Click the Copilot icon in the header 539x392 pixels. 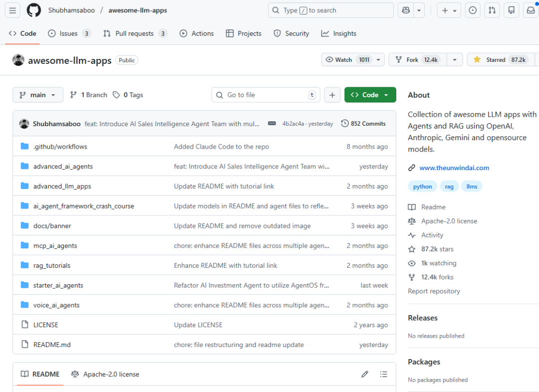pos(406,10)
